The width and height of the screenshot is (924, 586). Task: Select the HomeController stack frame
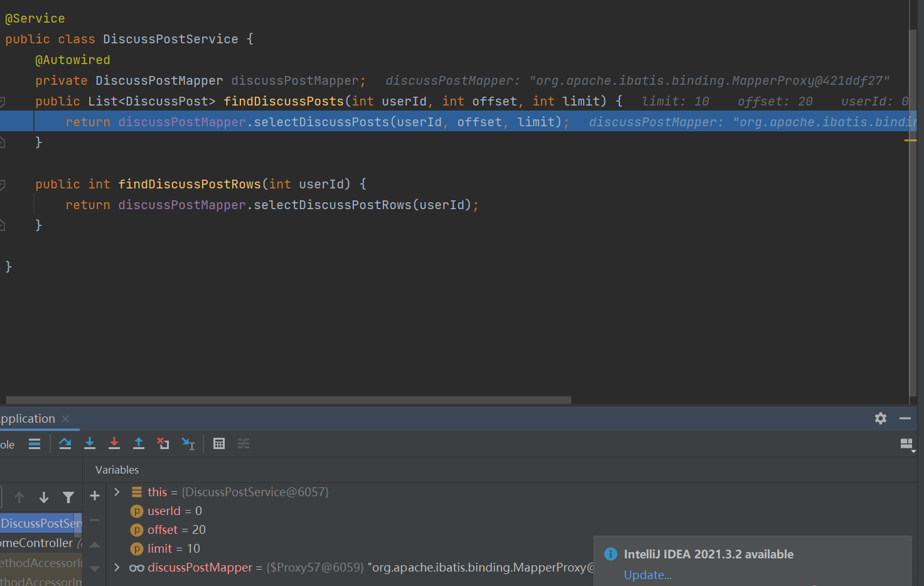(41, 543)
